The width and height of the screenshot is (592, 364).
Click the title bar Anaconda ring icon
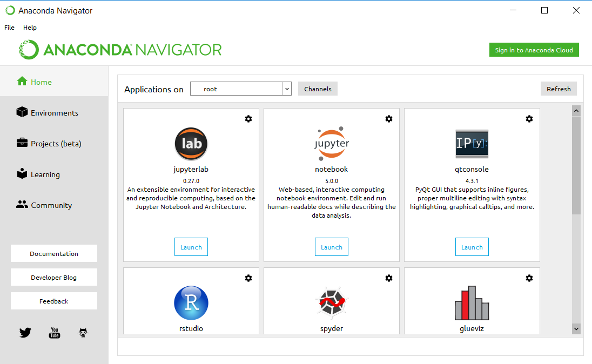point(10,11)
